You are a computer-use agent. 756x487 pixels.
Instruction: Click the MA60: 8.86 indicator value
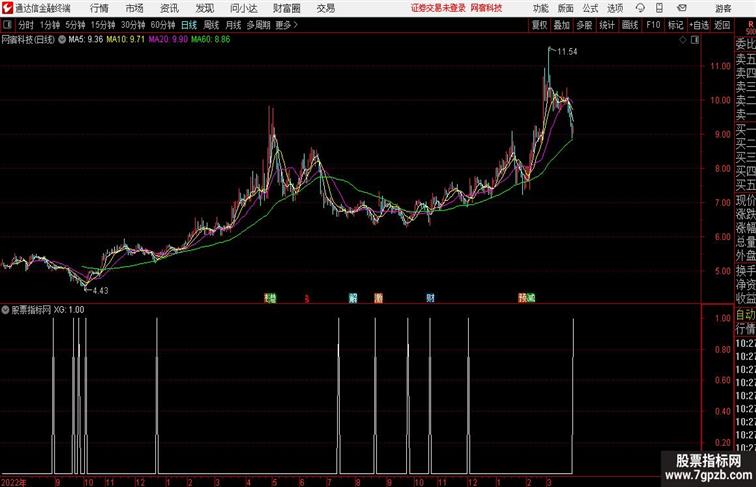211,40
